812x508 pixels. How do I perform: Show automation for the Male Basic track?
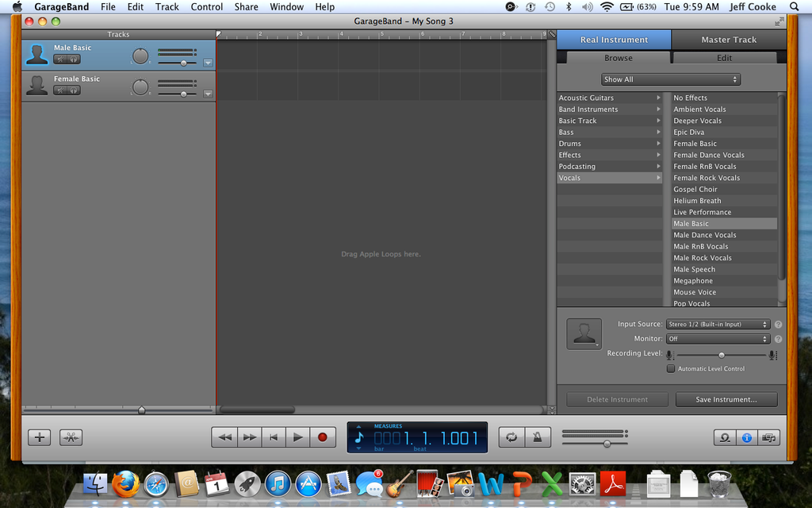[209, 63]
